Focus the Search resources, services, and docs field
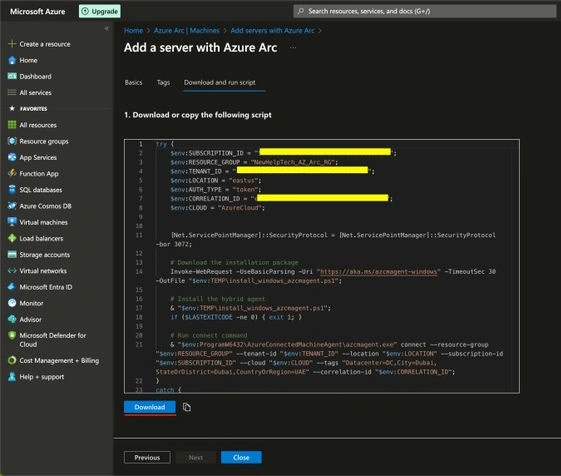 click(425, 11)
